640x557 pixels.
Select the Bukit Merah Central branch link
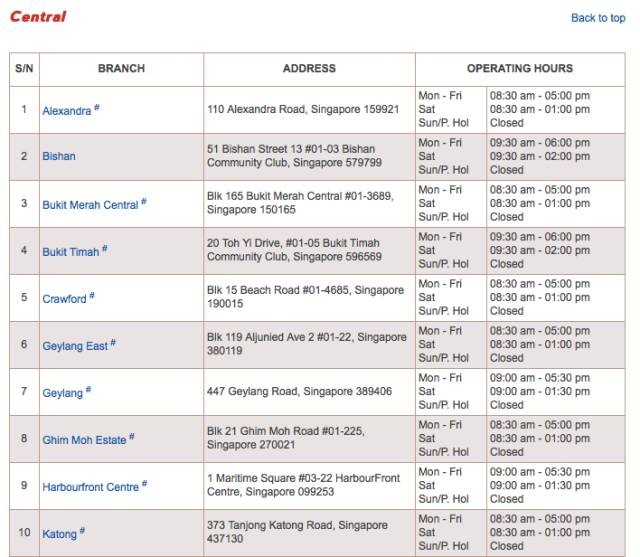[90, 205]
